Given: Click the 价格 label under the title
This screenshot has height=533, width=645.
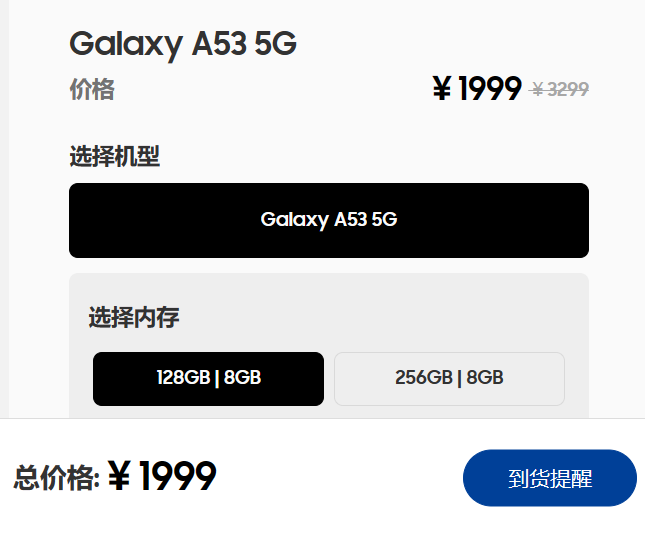Looking at the screenshot, I should click(91, 90).
